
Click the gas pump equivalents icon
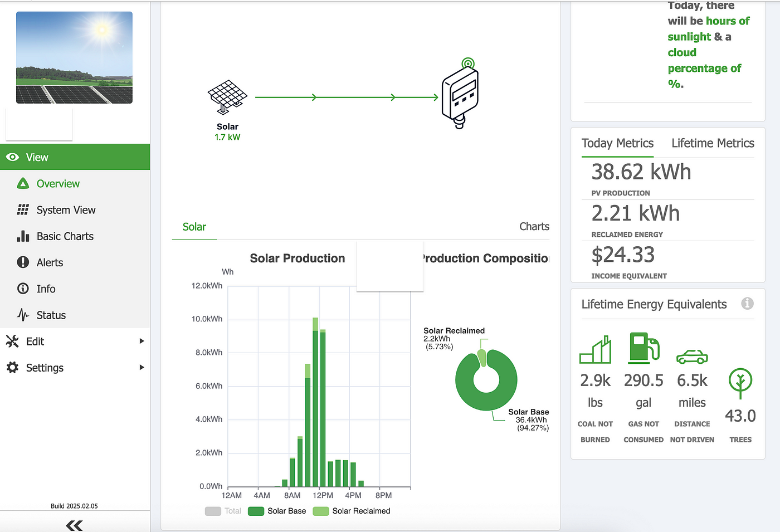tap(643, 348)
